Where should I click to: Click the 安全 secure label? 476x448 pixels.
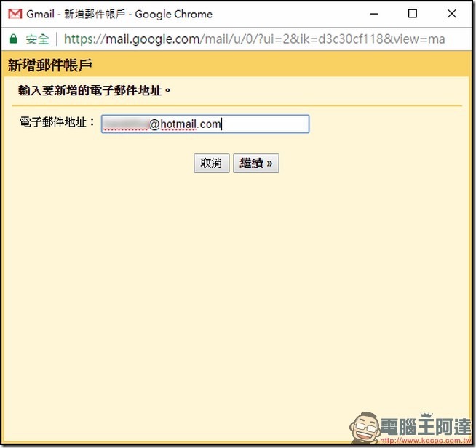[x=37, y=39]
